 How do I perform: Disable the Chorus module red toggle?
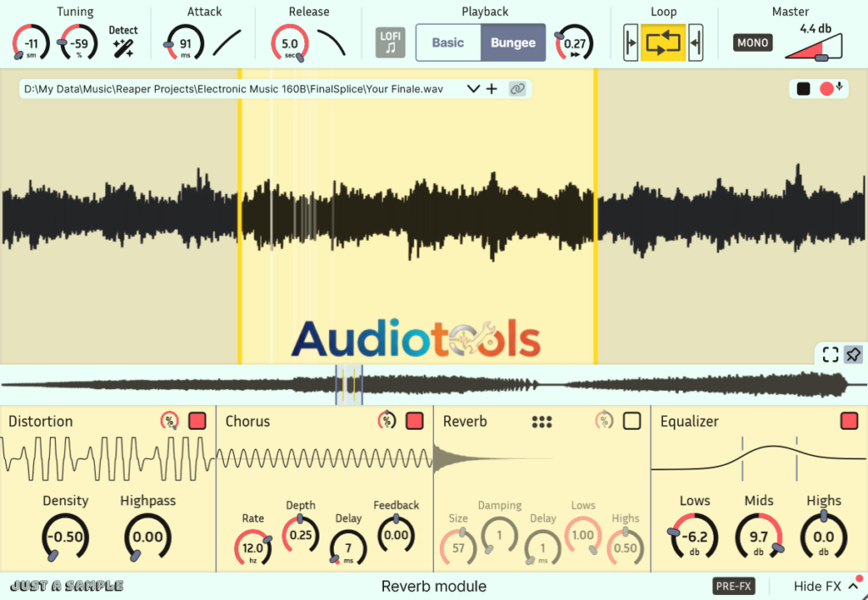415,421
